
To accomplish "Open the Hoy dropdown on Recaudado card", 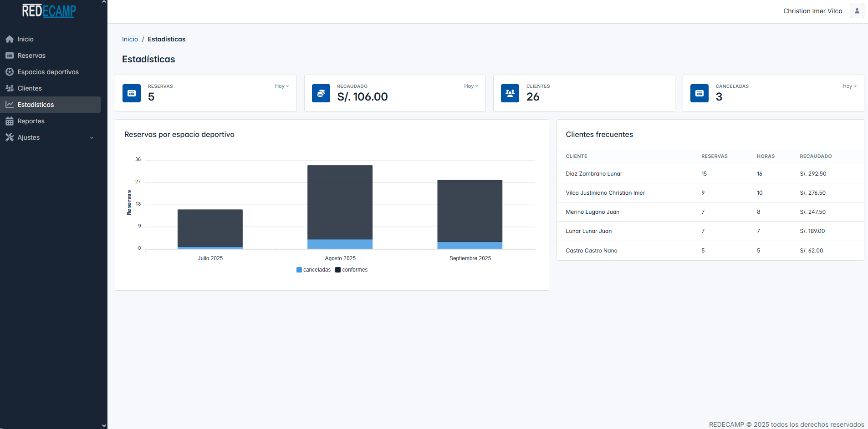I will point(471,86).
